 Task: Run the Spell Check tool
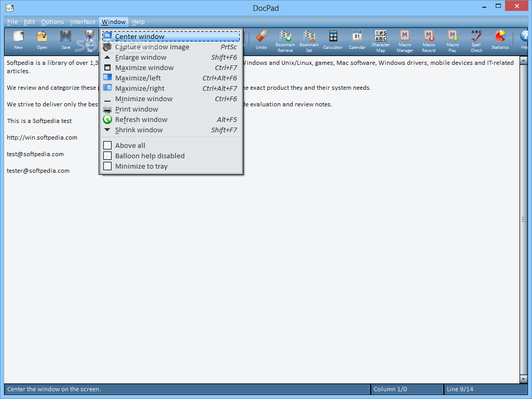476,41
